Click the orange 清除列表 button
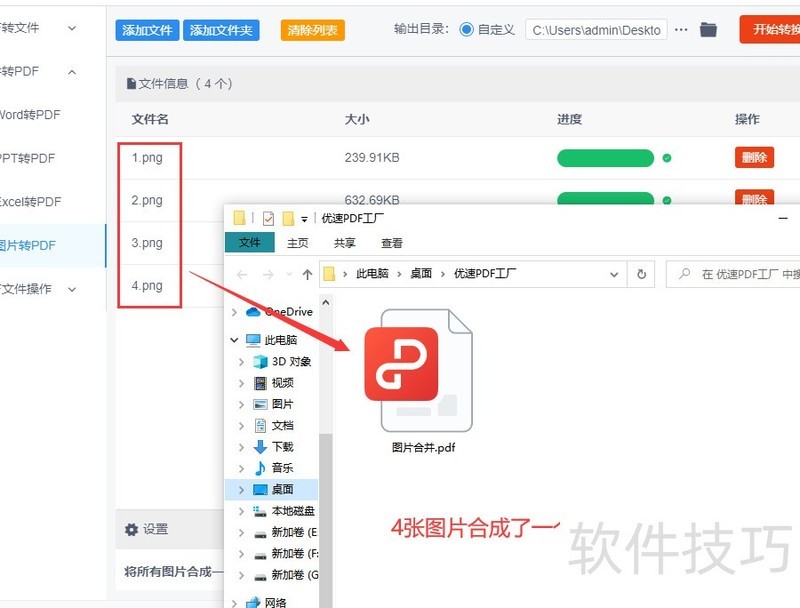Image resolution: width=800 pixels, height=608 pixels. pos(312,30)
